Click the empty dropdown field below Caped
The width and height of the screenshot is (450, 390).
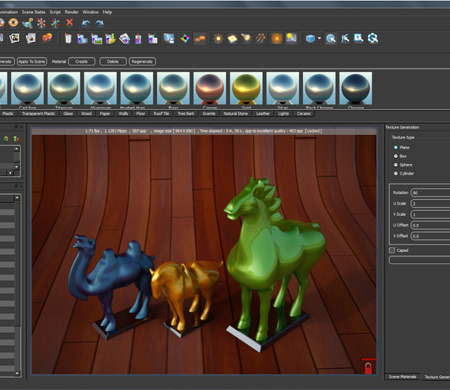tap(420, 260)
